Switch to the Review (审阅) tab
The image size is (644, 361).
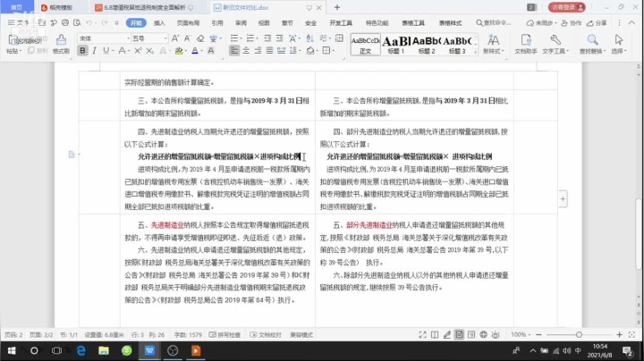click(x=241, y=23)
